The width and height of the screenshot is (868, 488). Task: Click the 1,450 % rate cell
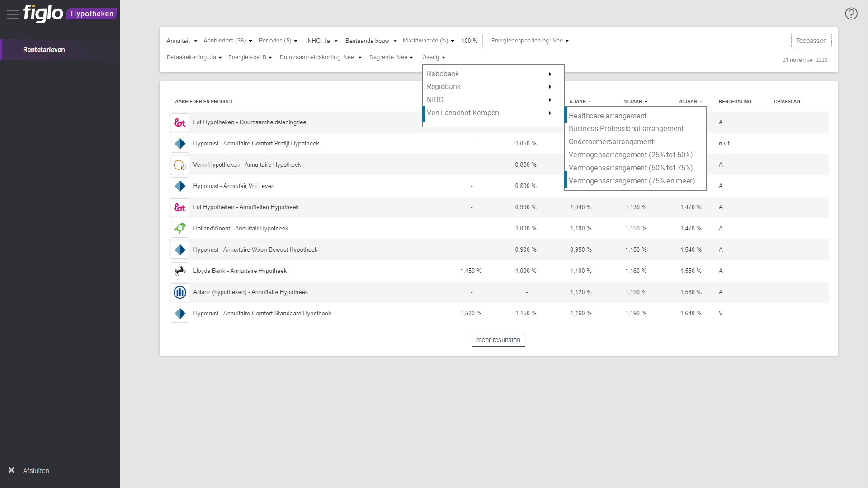pos(471,271)
